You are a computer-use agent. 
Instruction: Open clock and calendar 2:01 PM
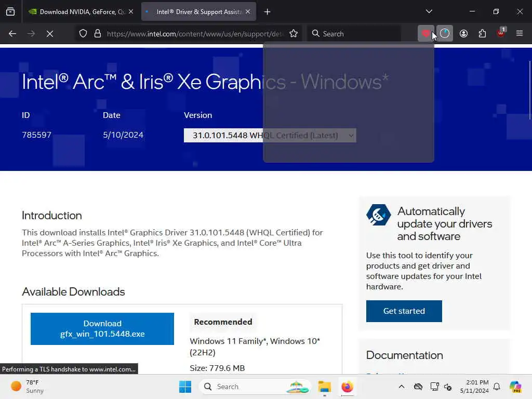[x=474, y=387]
